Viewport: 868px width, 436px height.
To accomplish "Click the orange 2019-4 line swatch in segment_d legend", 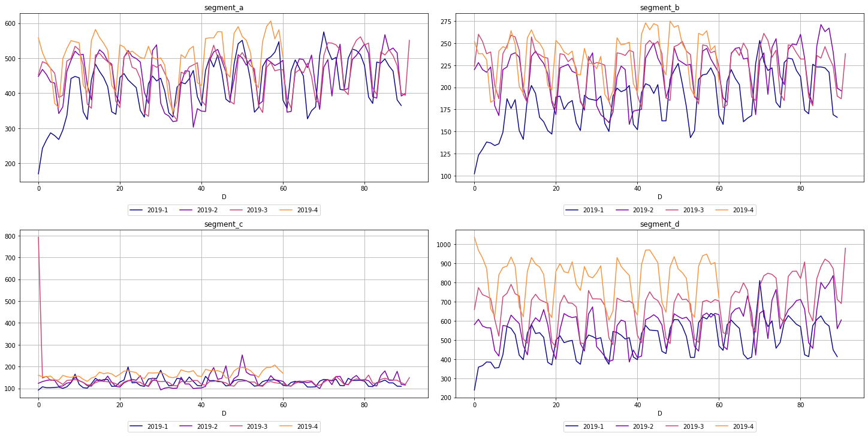I will click(x=723, y=427).
